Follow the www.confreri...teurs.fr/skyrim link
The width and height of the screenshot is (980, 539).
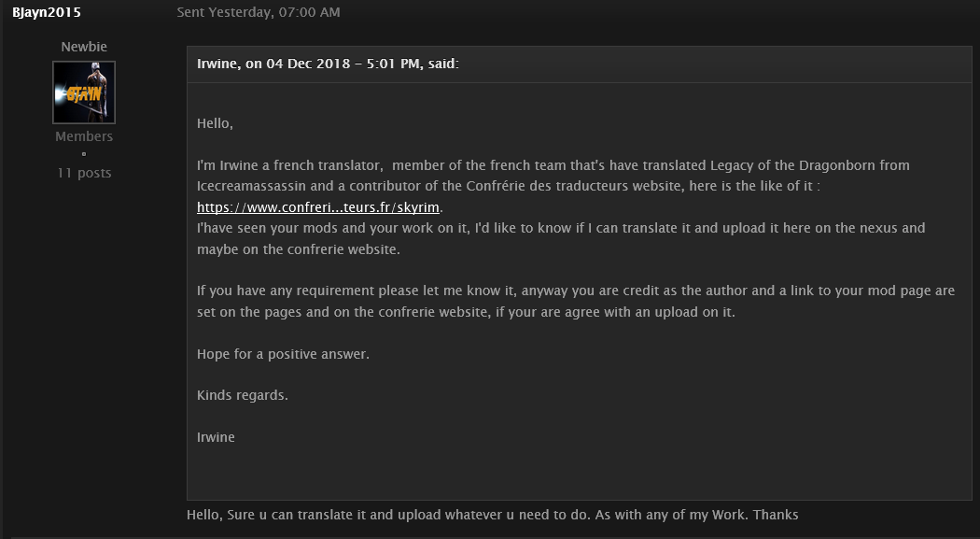[318, 207]
